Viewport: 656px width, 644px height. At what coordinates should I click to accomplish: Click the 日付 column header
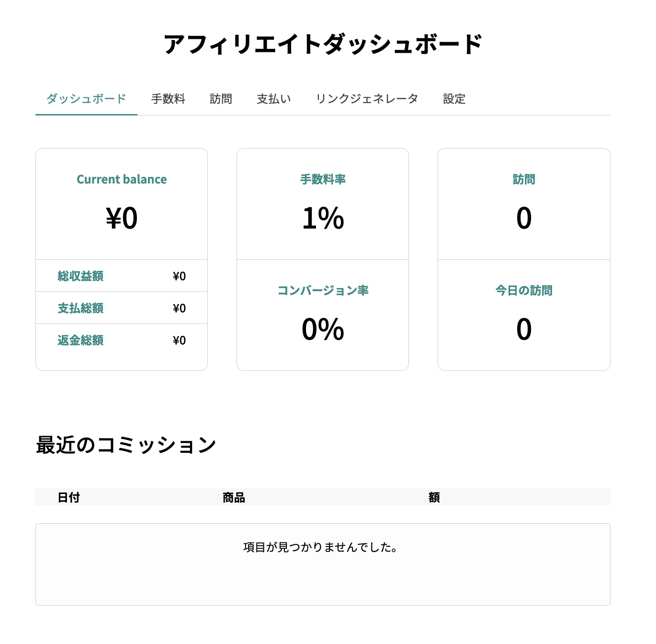click(68, 497)
